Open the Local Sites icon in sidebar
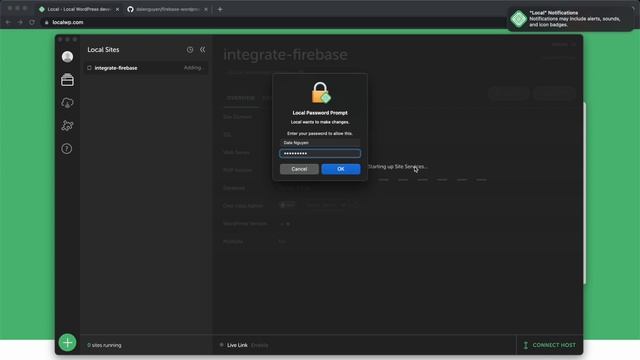Image resolution: width=640 pixels, height=360 pixels. [x=67, y=80]
